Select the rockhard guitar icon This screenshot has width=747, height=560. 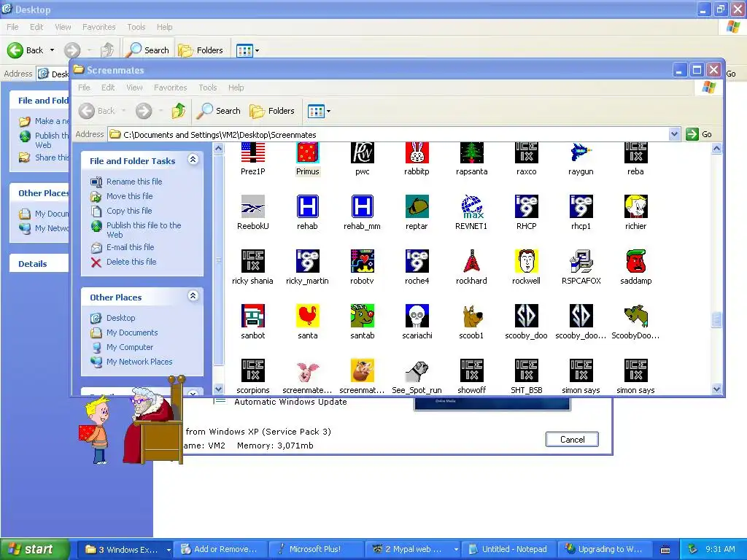pos(472,262)
